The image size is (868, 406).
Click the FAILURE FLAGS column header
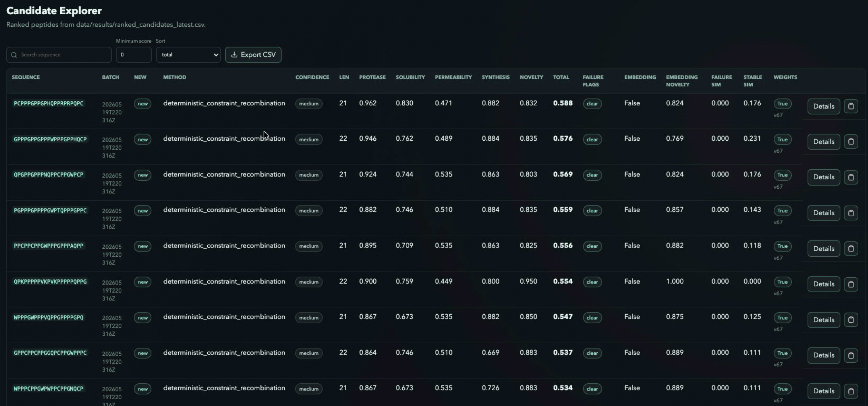tap(593, 81)
